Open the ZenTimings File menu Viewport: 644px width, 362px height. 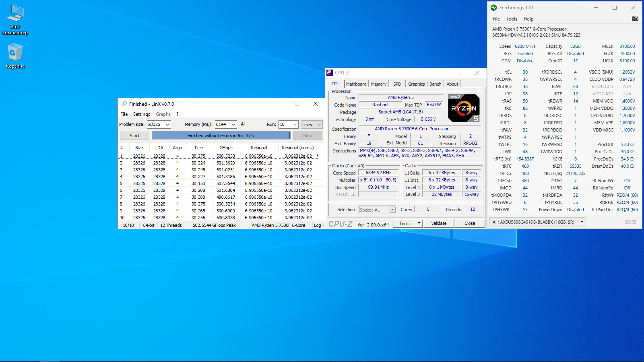pyautogui.click(x=496, y=19)
